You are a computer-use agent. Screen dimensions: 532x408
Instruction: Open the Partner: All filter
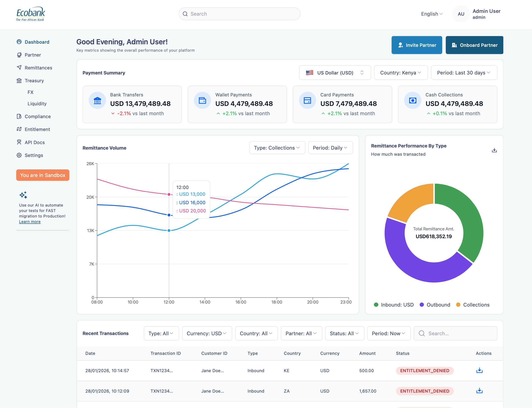[x=301, y=333]
